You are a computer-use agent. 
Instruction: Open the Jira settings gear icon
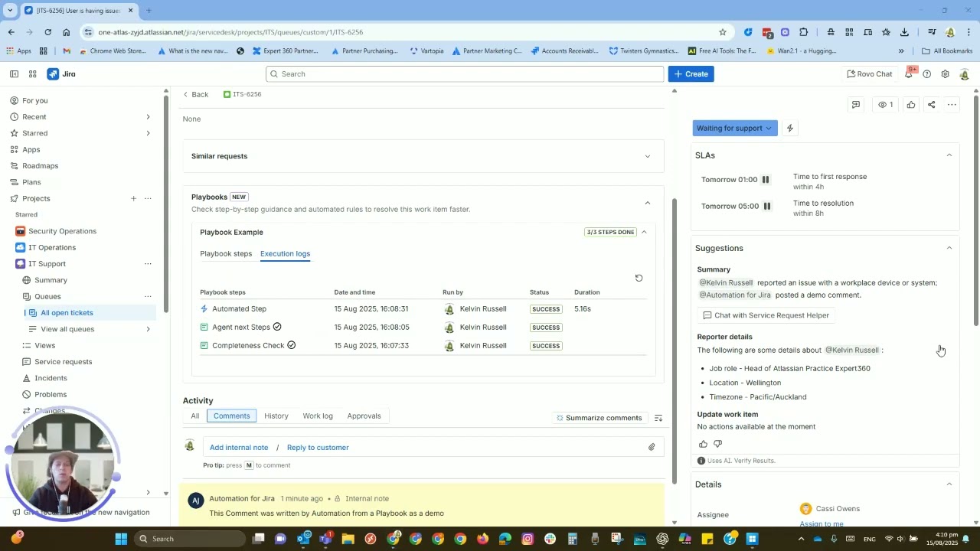tap(946, 74)
